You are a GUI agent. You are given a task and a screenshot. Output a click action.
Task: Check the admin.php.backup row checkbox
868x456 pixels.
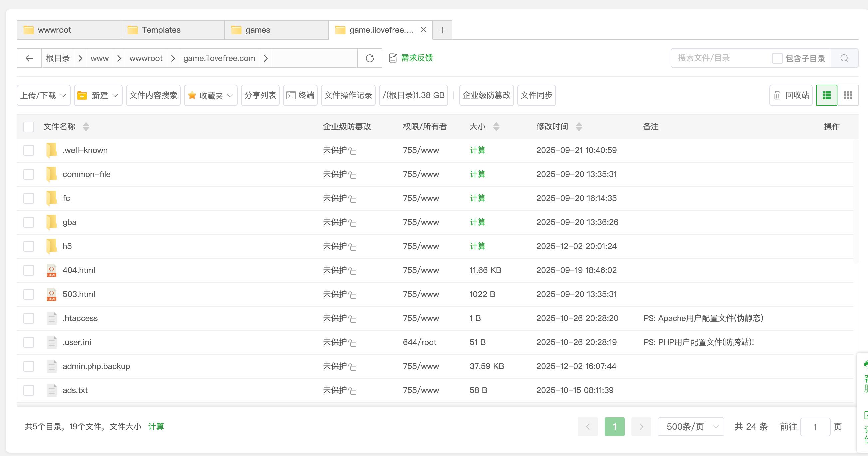pyautogui.click(x=29, y=366)
